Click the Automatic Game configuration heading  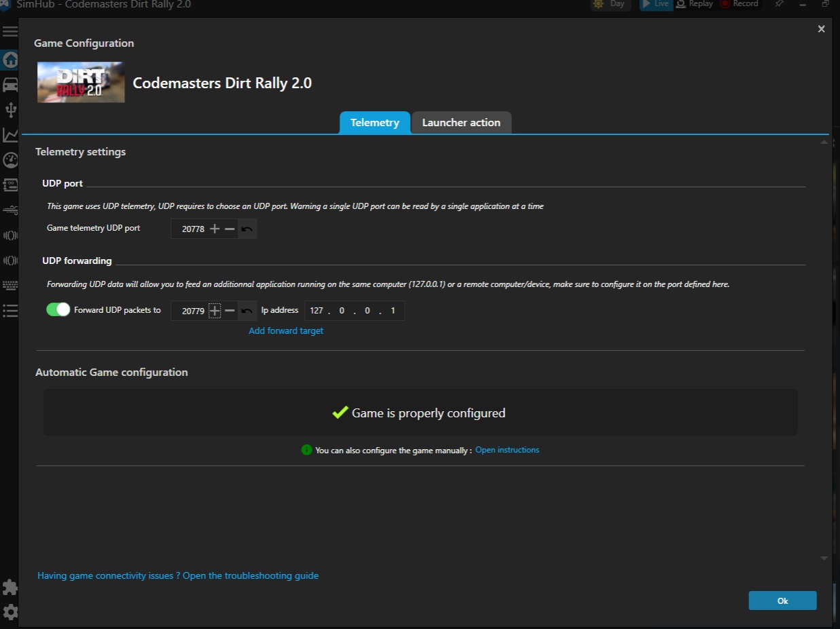pos(111,373)
